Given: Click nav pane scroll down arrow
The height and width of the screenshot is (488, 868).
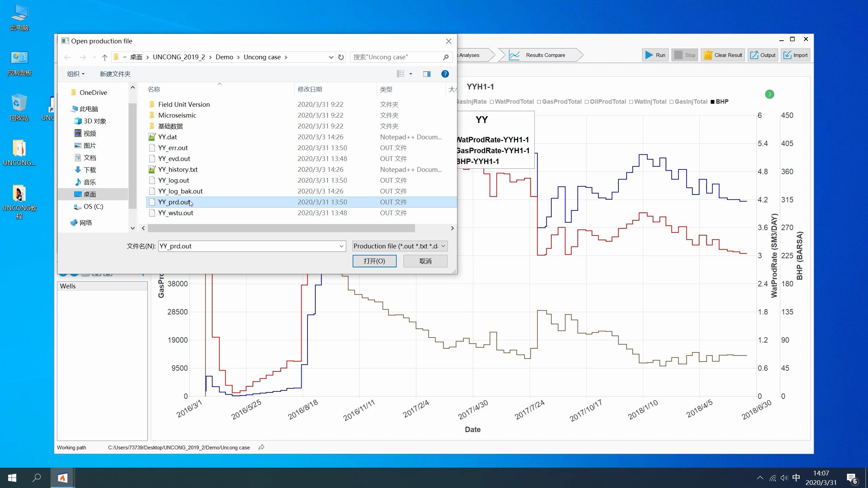Looking at the screenshot, I should (133, 228).
